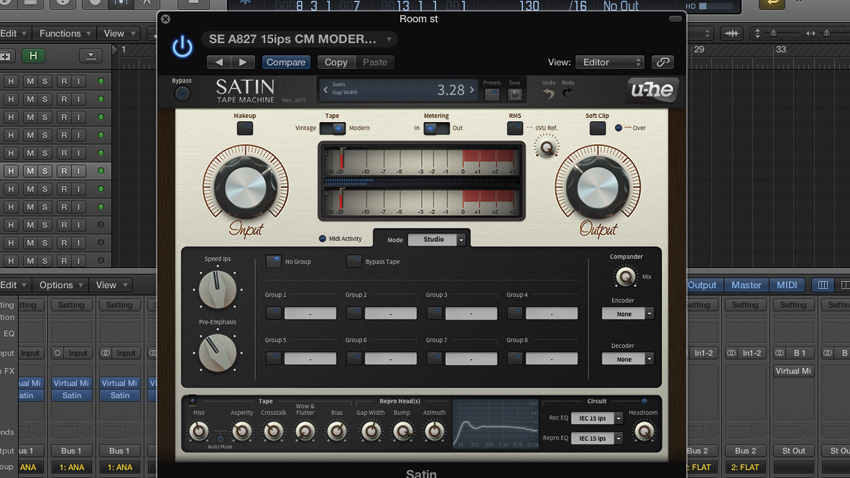Click the Headroom knob
This screenshot has width=850, height=478.
click(643, 431)
